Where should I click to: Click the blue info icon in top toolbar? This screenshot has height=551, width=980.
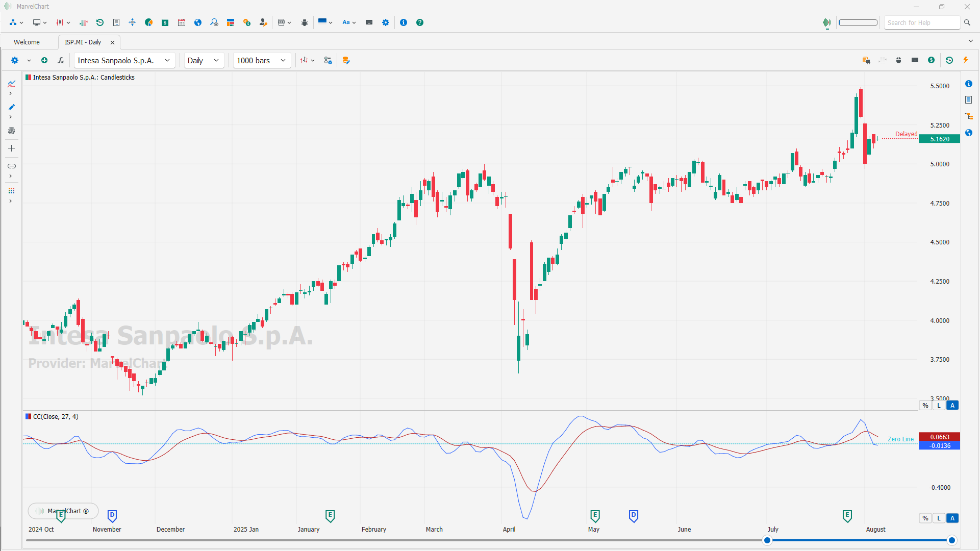point(404,22)
